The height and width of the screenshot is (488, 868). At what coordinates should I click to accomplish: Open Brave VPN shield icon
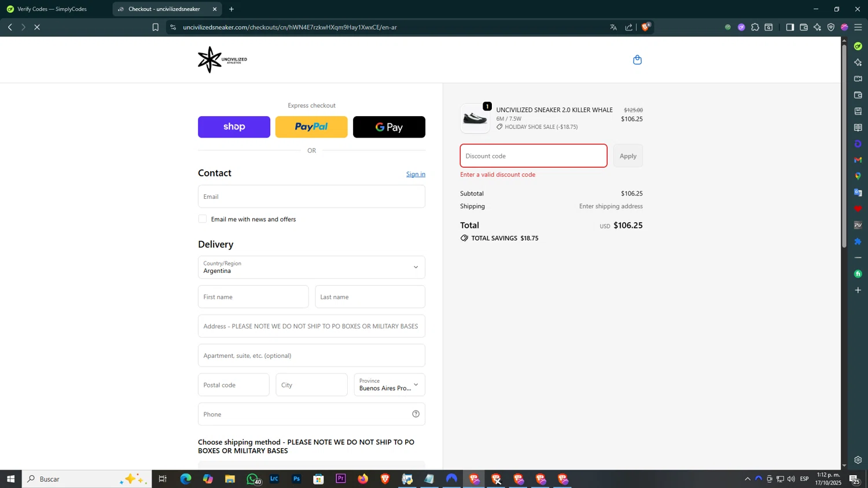click(x=831, y=27)
